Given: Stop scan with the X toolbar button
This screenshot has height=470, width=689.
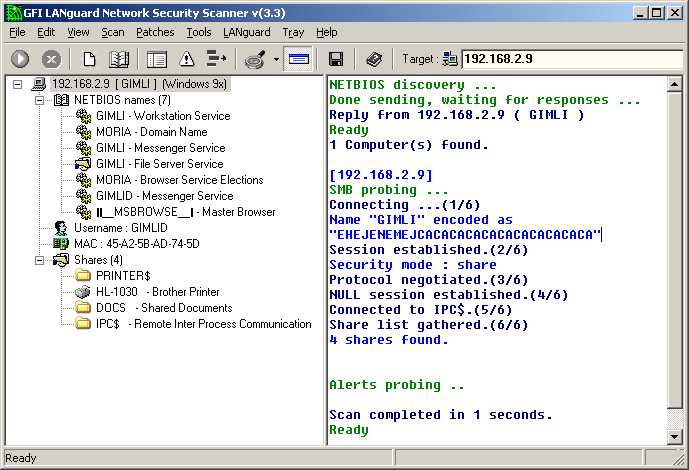Looking at the screenshot, I should coord(51,59).
